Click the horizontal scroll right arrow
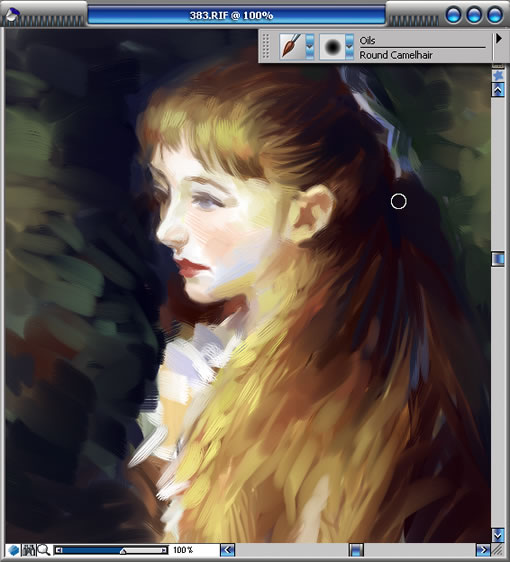The width and height of the screenshot is (510, 562). coord(483,550)
